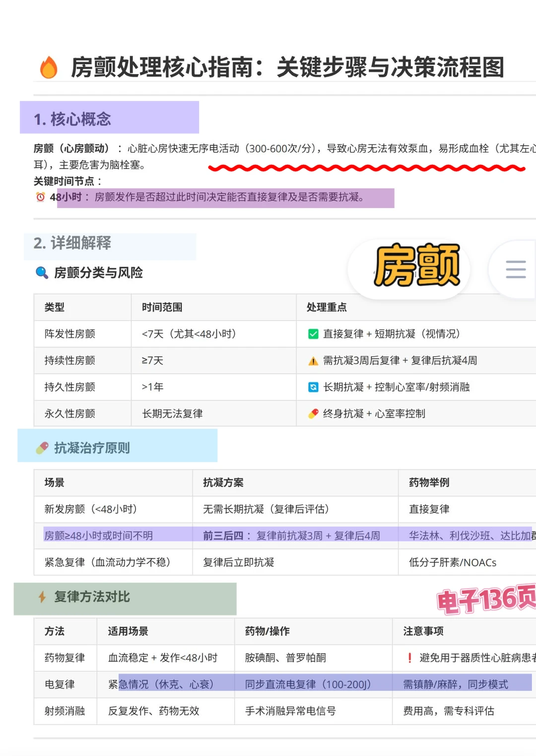The height and width of the screenshot is (756, 536).
Task: Click the blue sync icon in 持久性房颤 row
Action: point(313,387)
